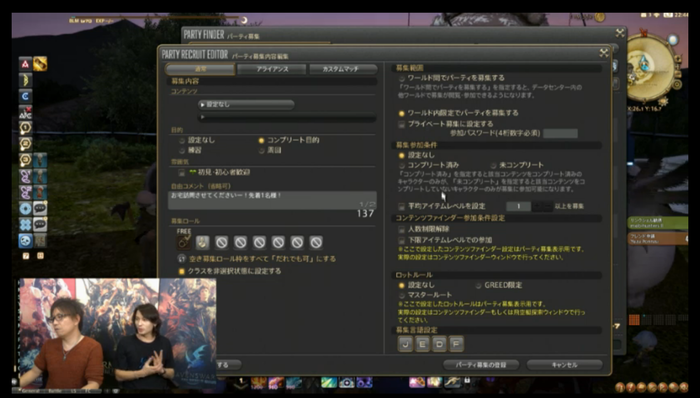Open the empty second content dropdown
This screenshot has height=398, width=700.
[287, 117]
